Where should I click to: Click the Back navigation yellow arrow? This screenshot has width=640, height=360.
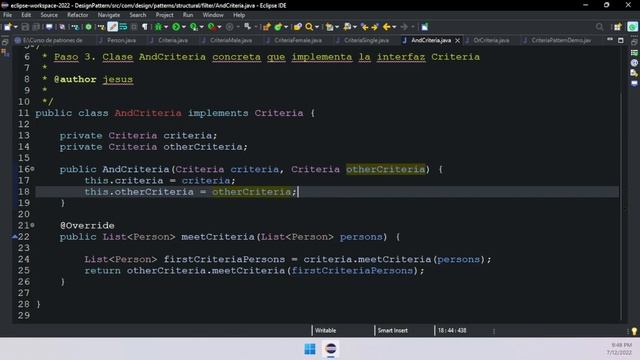click(x=386, y=27)
